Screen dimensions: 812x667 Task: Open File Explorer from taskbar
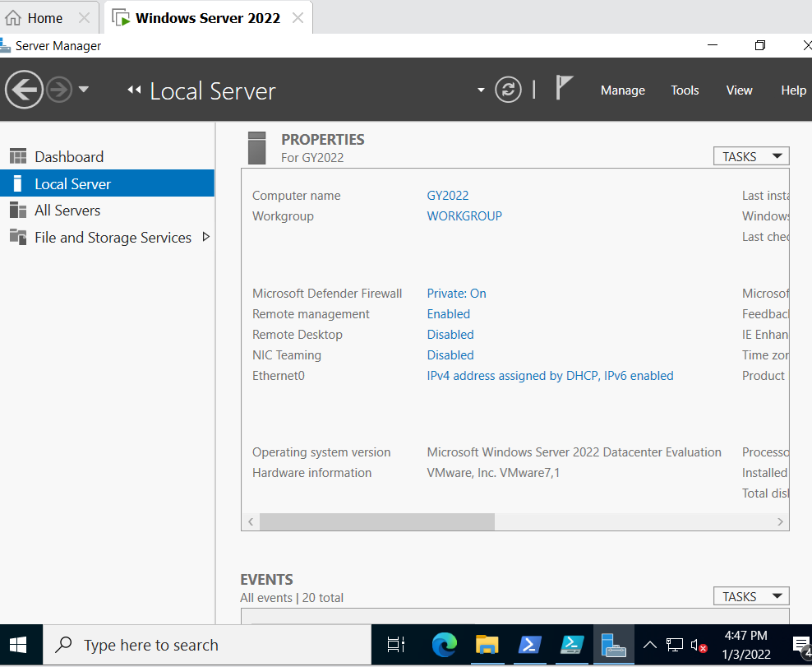(487, 646)
